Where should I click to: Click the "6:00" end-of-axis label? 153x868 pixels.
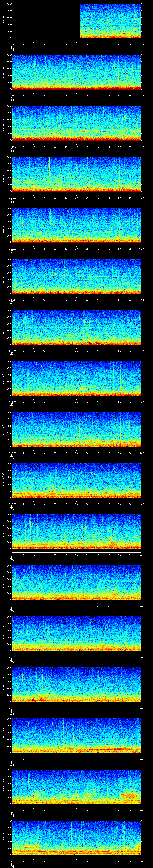point(141,96)
